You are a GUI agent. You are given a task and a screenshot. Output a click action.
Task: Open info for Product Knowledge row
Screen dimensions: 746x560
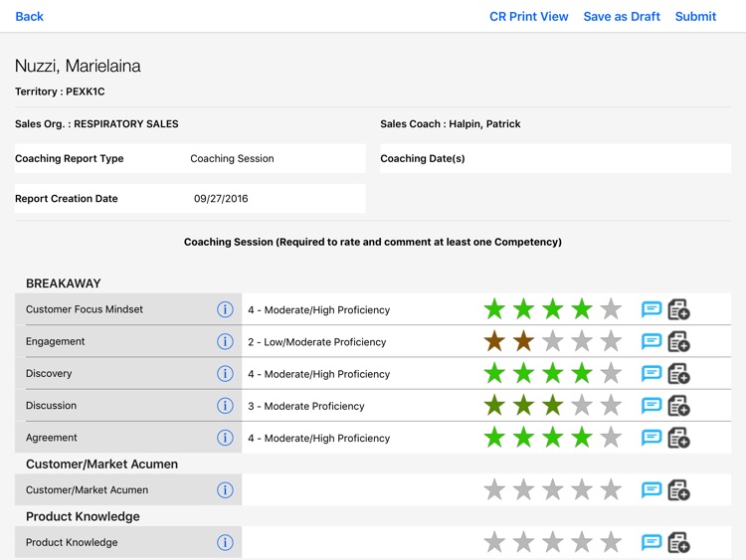point(225,542)
